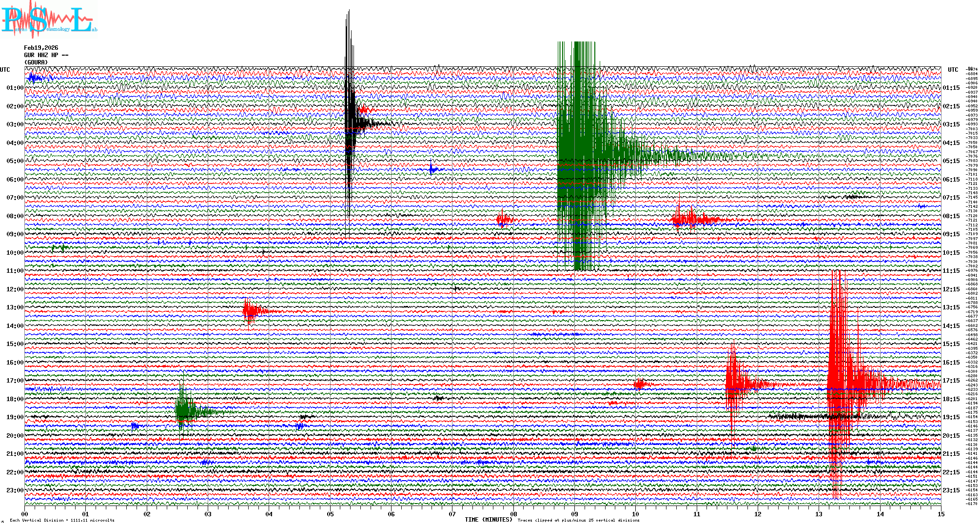
Task: Click the small red event on 13:00 trace
Action: pyautogui.click(x=251, y=311)
